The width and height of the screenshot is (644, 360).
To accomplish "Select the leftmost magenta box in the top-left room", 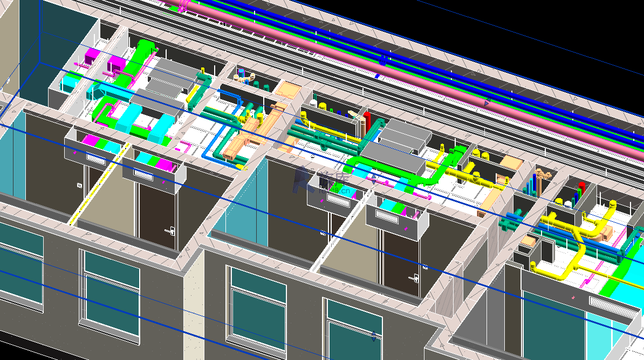I will [93, 55].
